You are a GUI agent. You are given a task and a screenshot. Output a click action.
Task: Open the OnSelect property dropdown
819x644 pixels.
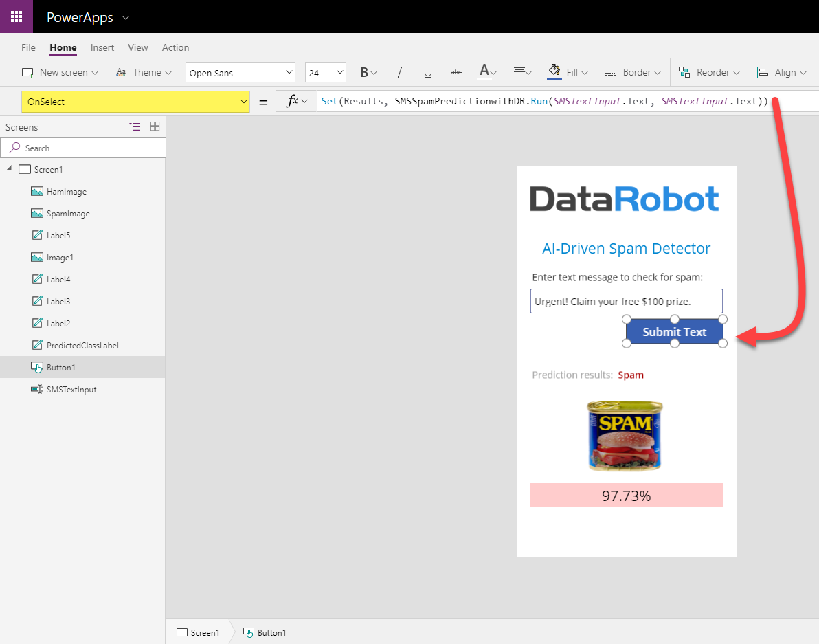tap(135, 102)
